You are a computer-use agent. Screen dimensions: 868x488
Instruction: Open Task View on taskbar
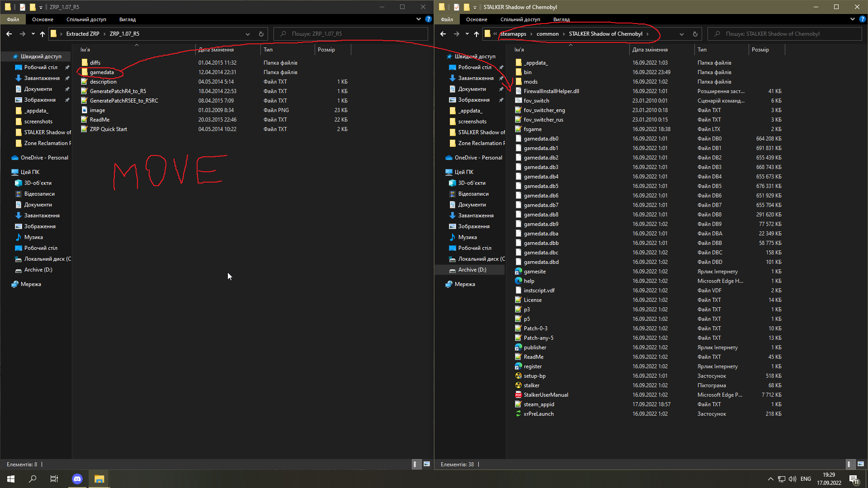[x=54, y=479]
